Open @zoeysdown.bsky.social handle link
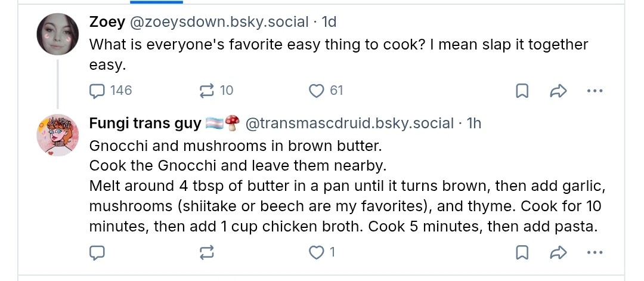644x281 pixels. click(x=219, y=22)
